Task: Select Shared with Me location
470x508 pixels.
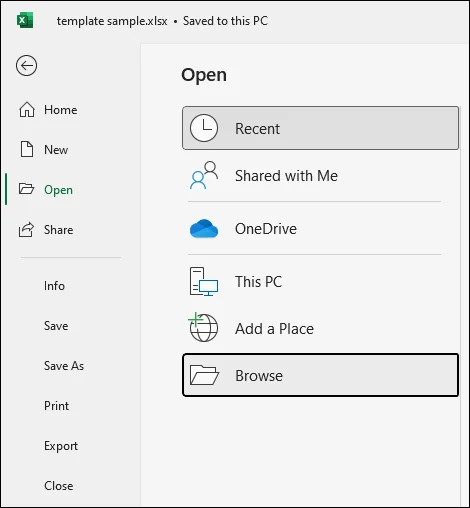Action: tap(320, 176)
